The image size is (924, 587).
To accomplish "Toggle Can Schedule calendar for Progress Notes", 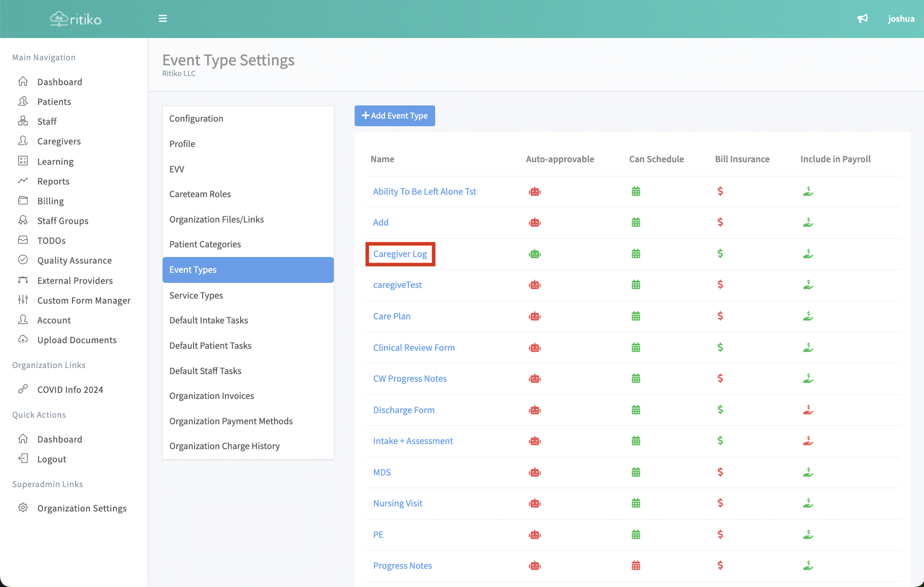I will pos(636,566).
